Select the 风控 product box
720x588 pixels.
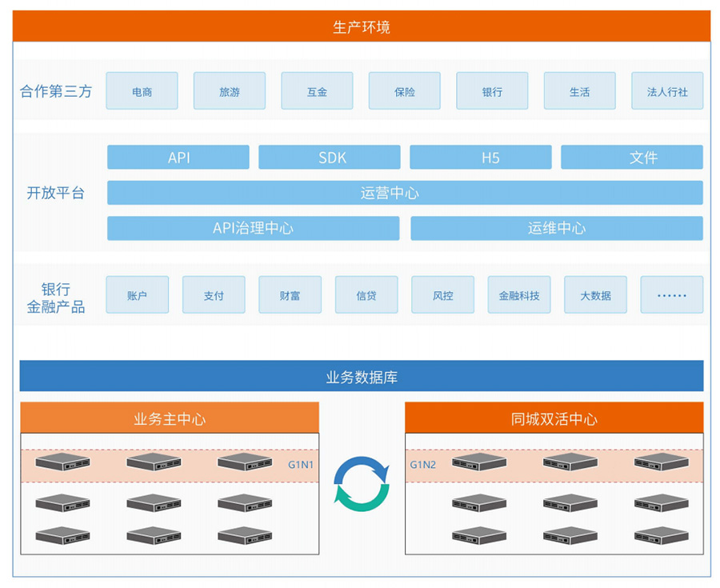pos(442,294)
